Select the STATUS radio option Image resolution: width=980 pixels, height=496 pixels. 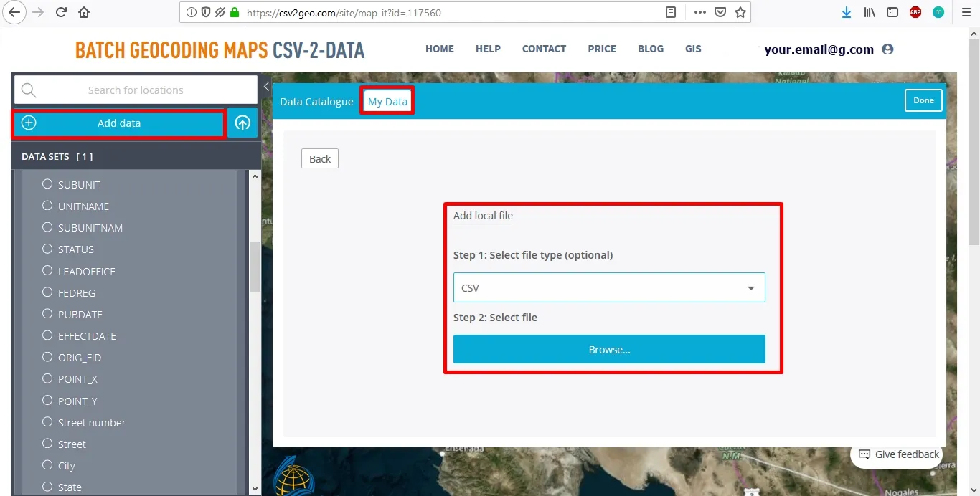tap(47, 249)
